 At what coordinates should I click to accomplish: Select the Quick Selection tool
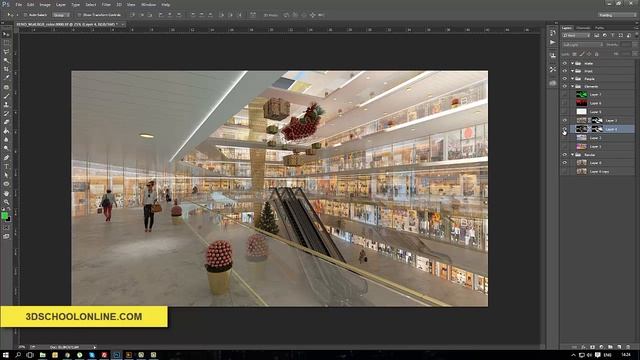click(6, 60)
